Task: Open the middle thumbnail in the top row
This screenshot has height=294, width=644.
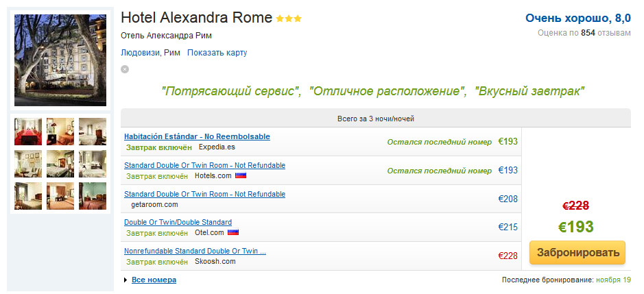Action: tap(60, 132)
